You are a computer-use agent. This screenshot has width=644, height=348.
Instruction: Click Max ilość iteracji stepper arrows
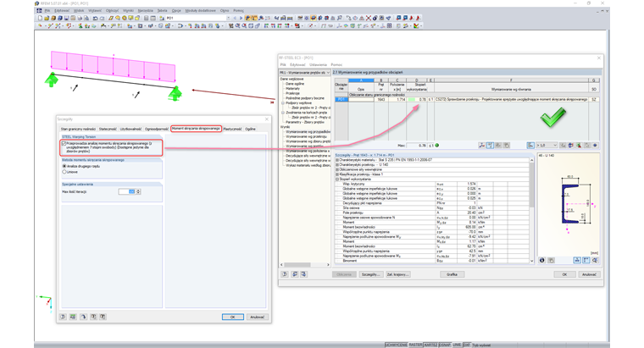click(x=138, y=191)
